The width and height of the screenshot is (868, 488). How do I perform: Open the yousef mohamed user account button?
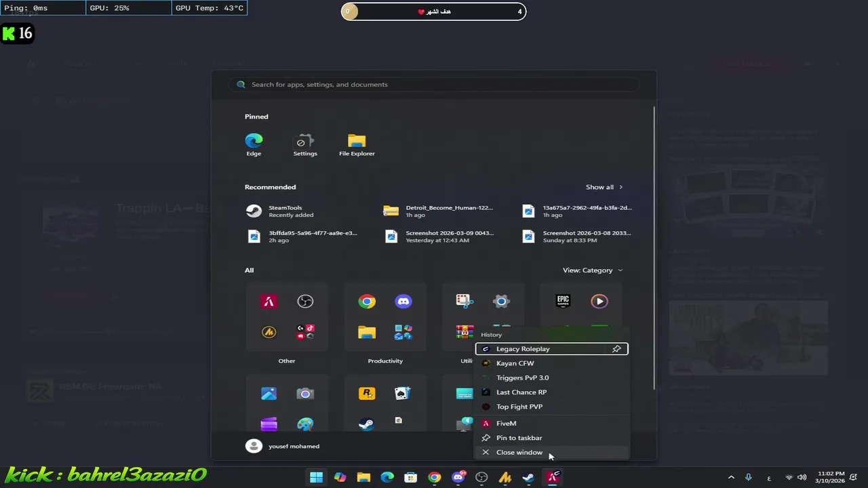point(283,446)
